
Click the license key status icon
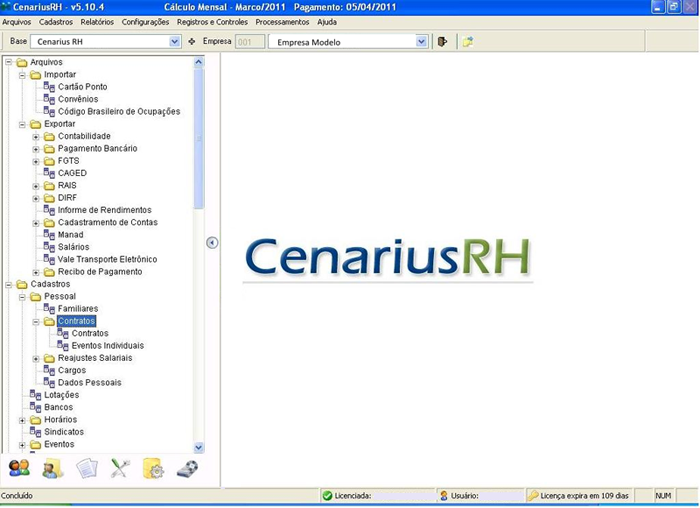pos(533,496)
